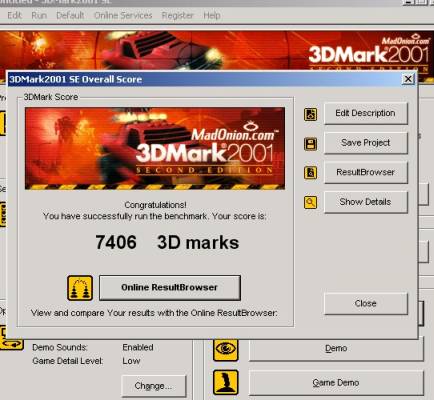
Task: Click the Change... button
Action: [153, 386]
